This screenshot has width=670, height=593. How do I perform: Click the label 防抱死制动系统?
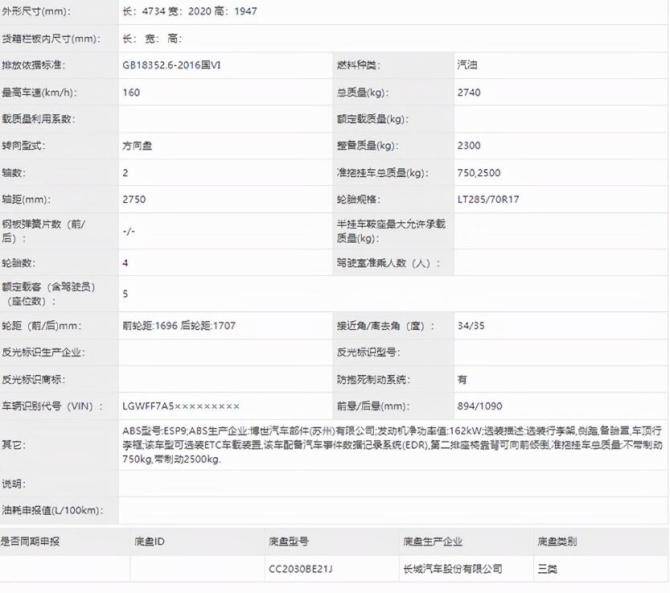373,379
